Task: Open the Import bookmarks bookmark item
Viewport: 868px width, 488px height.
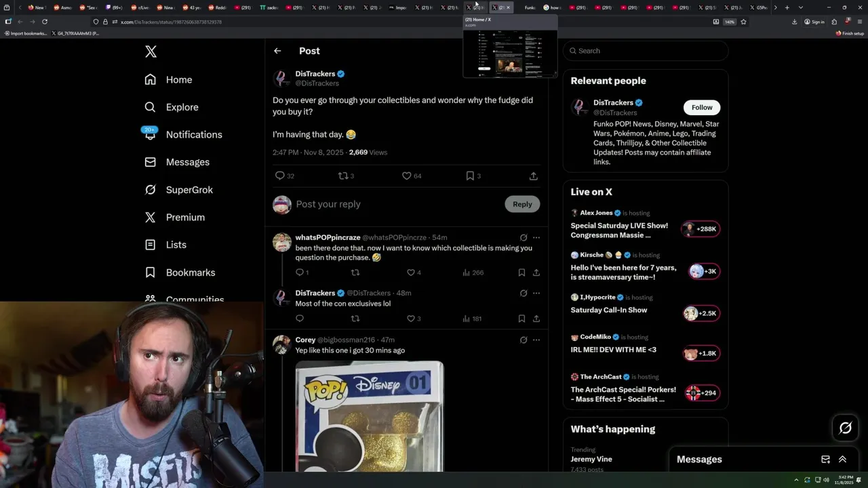Action: (x=26, y=33)
